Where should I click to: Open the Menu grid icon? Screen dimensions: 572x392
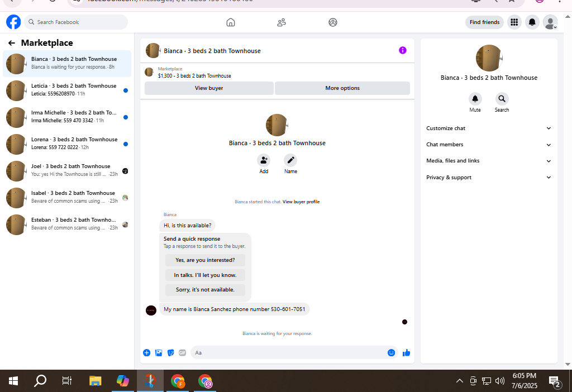coord(514,22)
